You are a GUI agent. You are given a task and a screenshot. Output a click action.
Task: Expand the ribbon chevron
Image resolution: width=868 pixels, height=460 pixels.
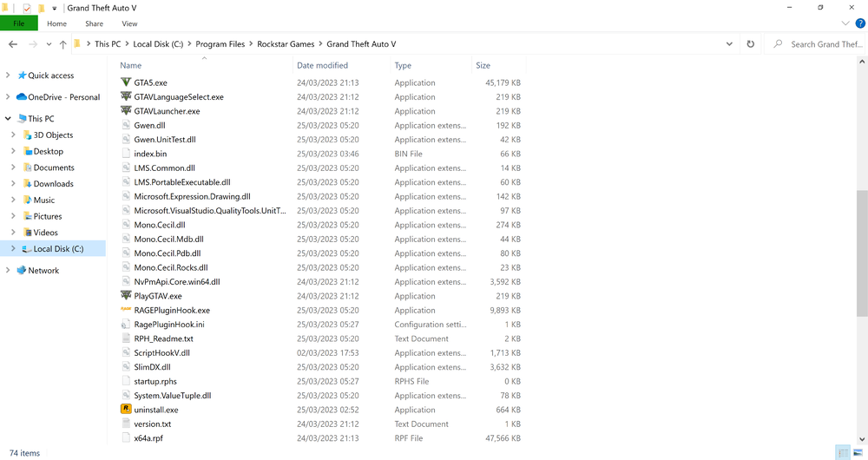tap(845, 23)
